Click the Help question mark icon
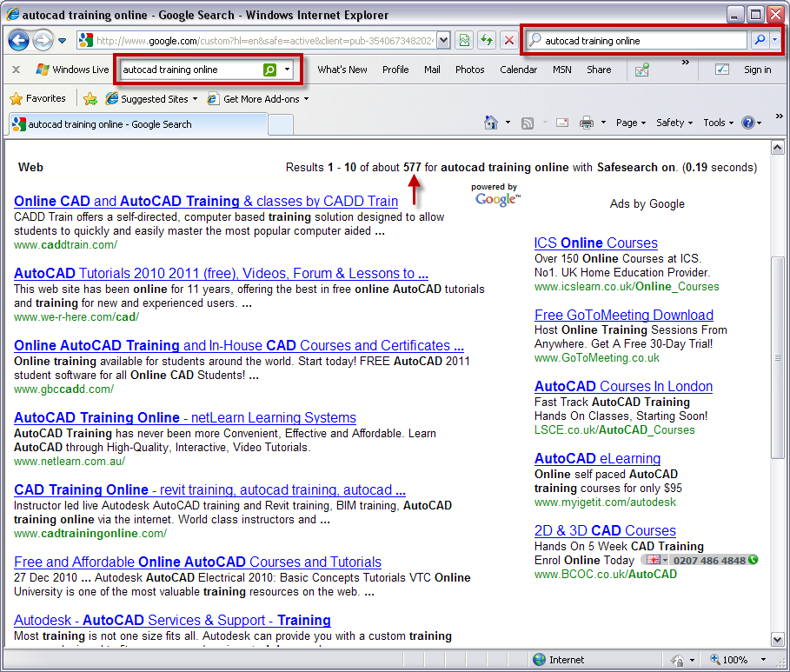Screen dimensions: 790x672 (748, 123)
